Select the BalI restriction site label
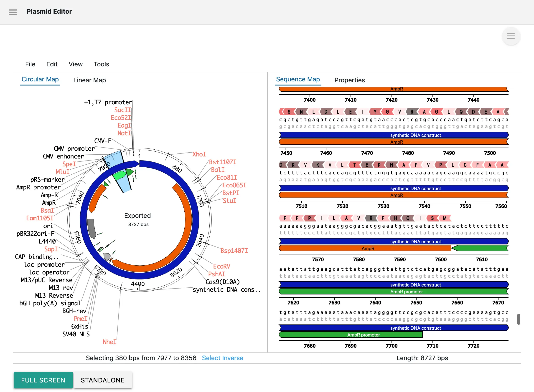 (x=218, y=170)
